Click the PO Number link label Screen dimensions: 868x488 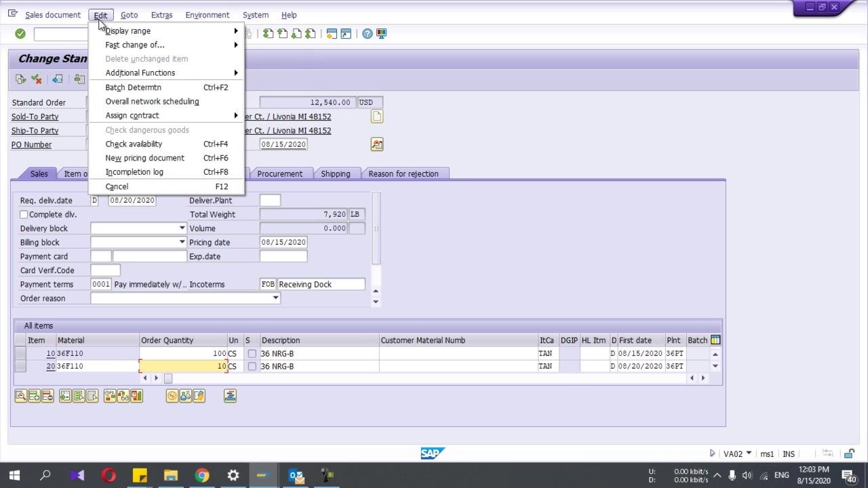click(32, 144)
